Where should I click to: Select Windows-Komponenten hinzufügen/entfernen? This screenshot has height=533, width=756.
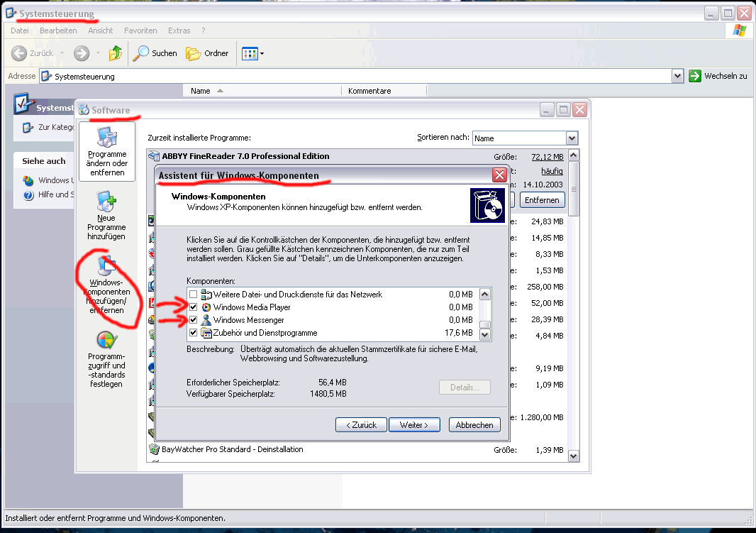(x=106, y=285)
